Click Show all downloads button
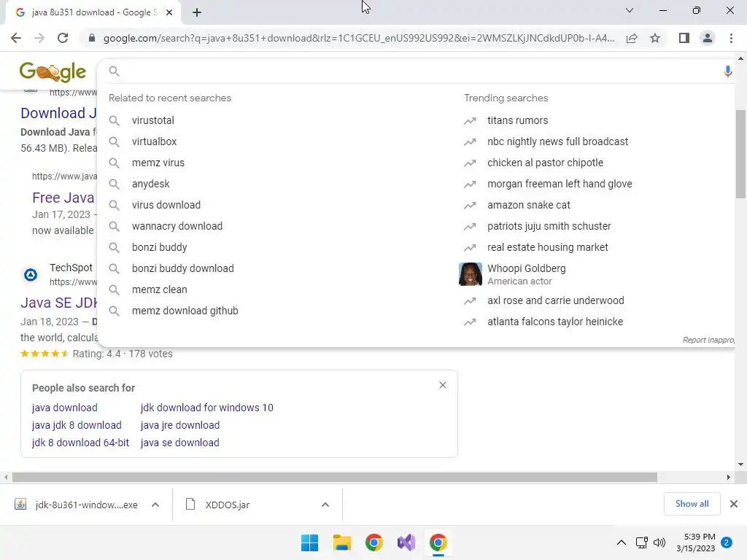Screen dimensions: 747x560 692,504
